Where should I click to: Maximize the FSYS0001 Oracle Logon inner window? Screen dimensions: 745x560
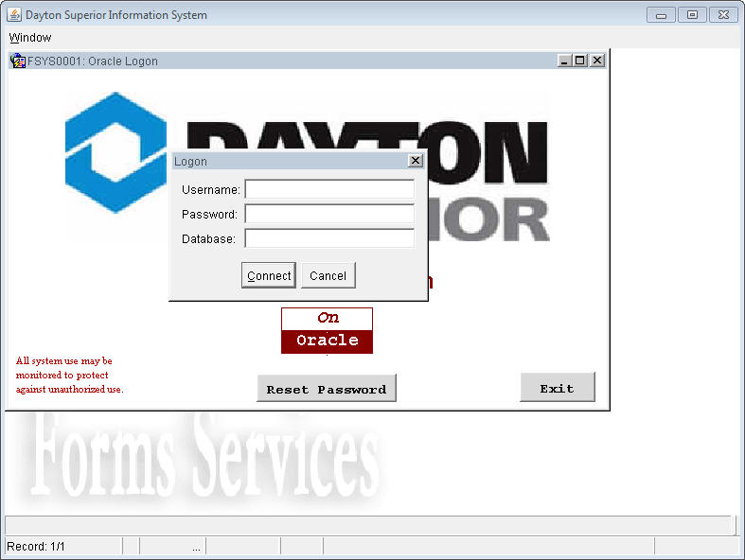click(x=580, y=61)
